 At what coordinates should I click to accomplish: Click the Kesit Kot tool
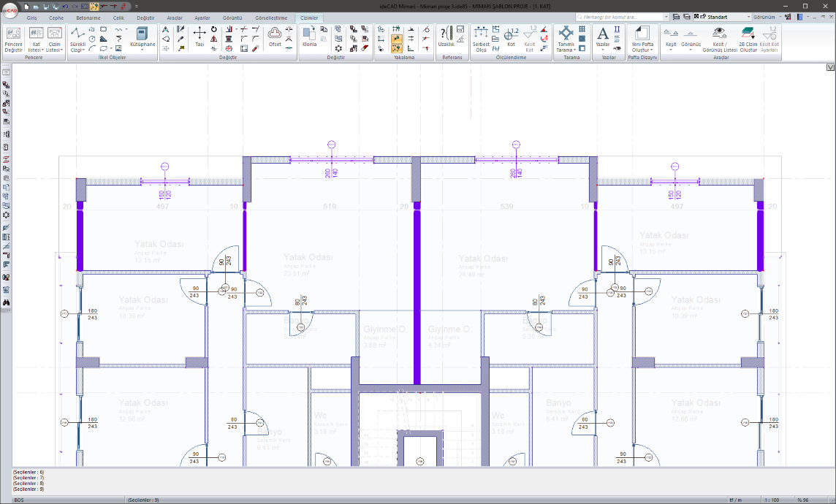[x=529, y=39]
